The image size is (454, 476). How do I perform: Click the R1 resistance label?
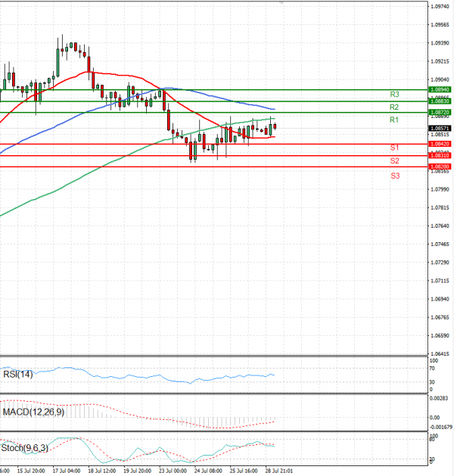394,120
